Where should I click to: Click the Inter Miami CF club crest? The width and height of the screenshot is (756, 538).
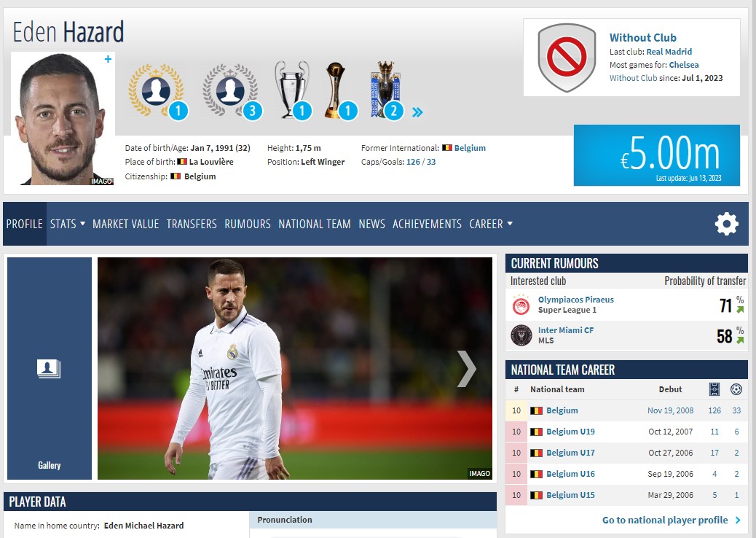[521, 335]
